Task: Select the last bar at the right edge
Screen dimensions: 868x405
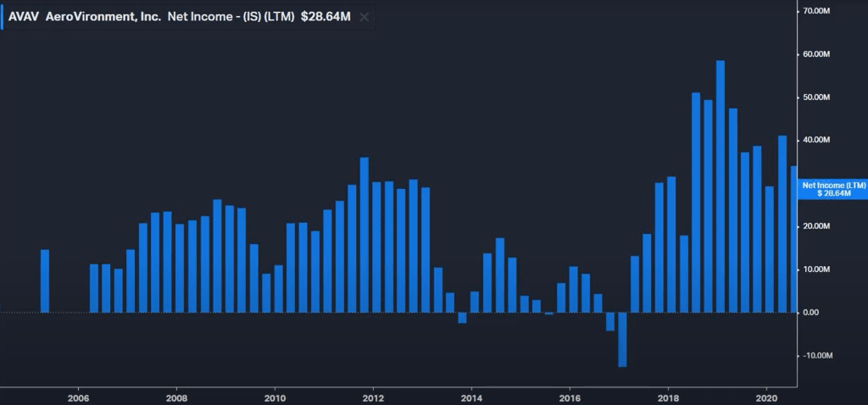Action: 793,239
